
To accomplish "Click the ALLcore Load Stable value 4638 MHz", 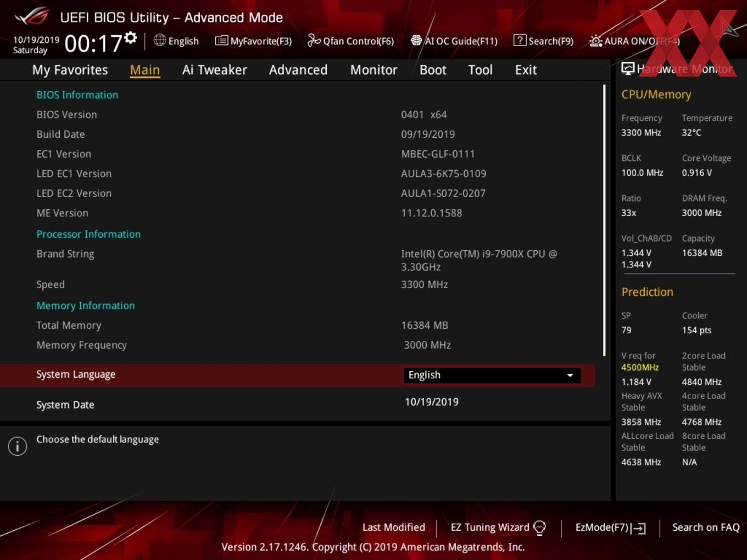I will click(641, 462).
